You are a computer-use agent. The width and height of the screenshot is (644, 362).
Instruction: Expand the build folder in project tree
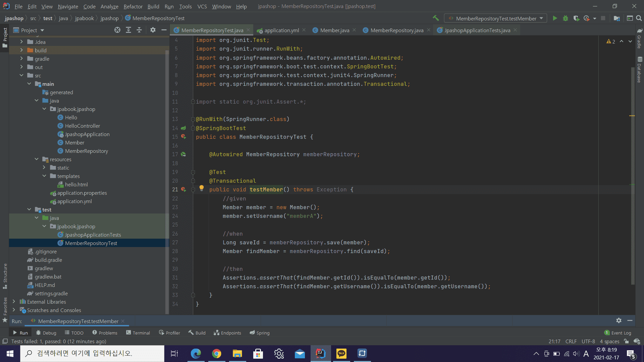coord(21,50)
